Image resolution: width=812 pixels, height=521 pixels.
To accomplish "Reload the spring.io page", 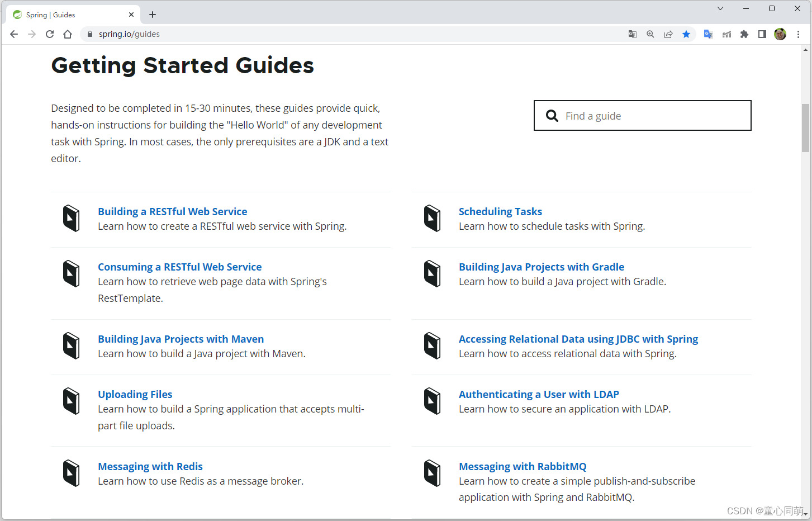I will point(50,34).
